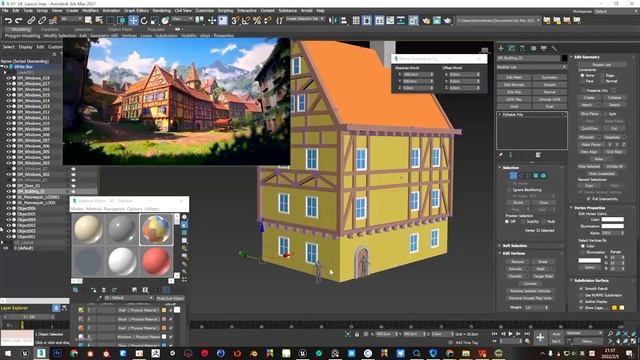Activate Select and Scale tool
The image size is (640, 360).
tap(155, 20)
